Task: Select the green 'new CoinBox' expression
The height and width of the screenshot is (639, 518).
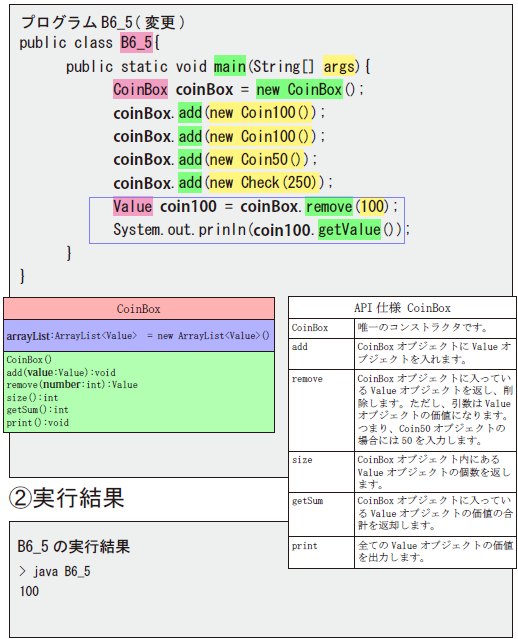Action: pyautogui.click(x=299, y=89)
